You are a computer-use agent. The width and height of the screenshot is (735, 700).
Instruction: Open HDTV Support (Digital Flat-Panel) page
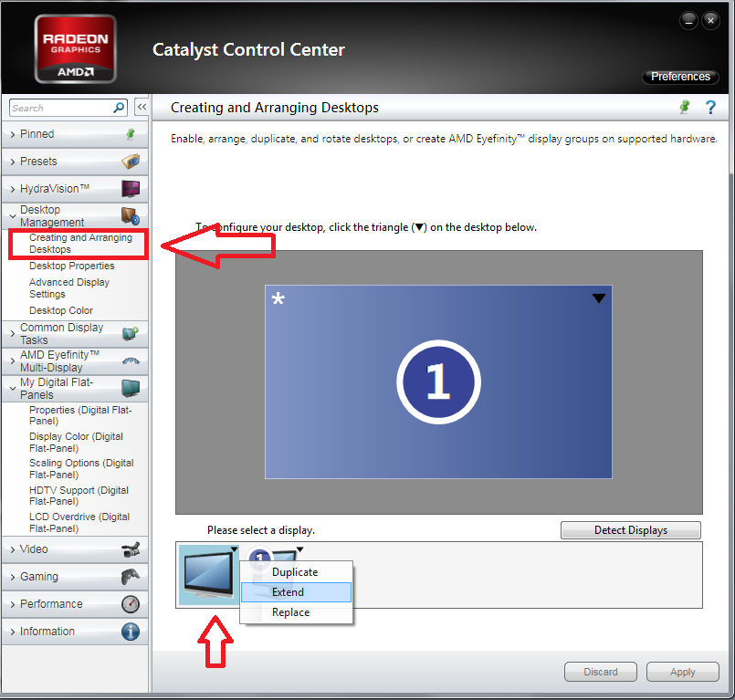(79, 496)
